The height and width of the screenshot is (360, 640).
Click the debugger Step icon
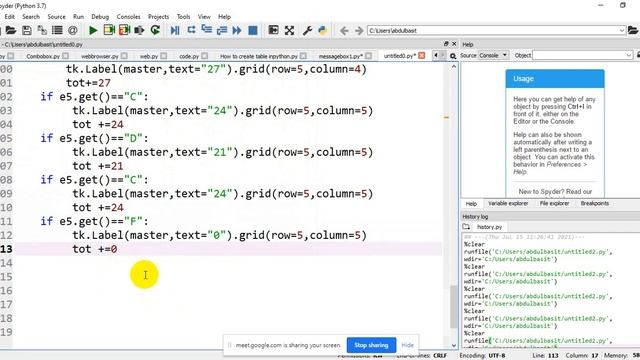191,31
